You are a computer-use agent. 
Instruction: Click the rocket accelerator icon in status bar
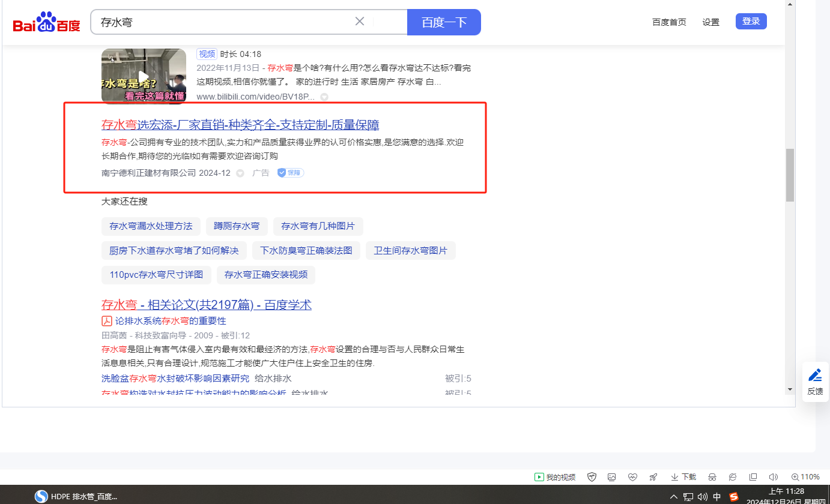tap(653, 477)
